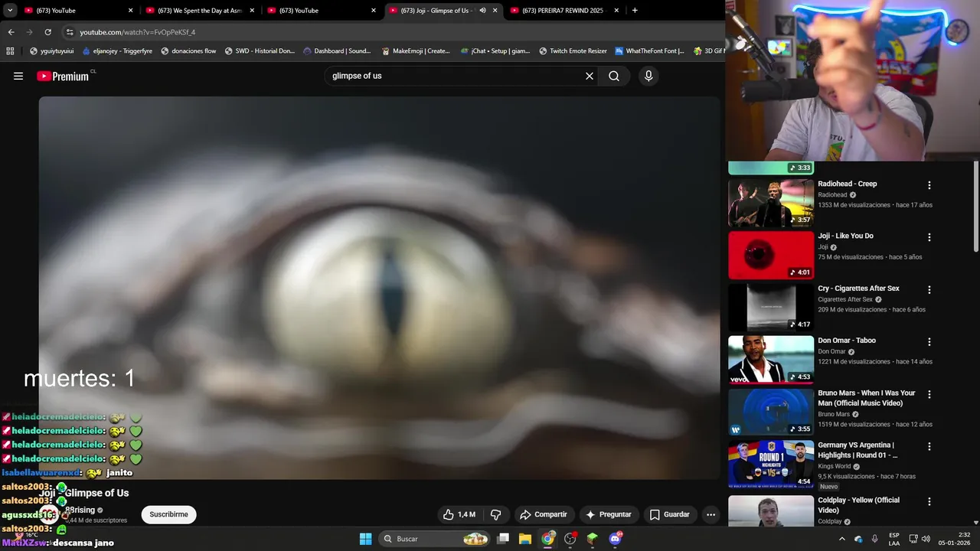The width and height of the screenshot is (980, 551).
Task: Open the Chrome apps grid in bookmarks bar
Action: 10,51
